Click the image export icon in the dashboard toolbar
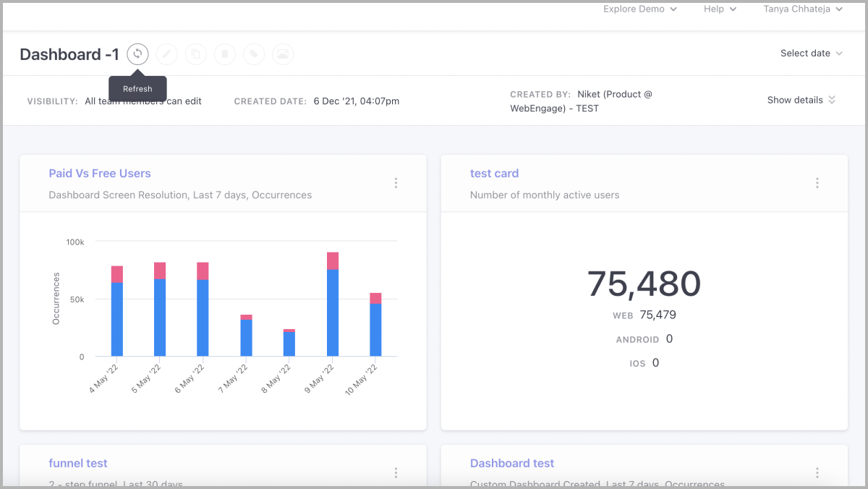 pyautogui.click(x=283, y=54)
